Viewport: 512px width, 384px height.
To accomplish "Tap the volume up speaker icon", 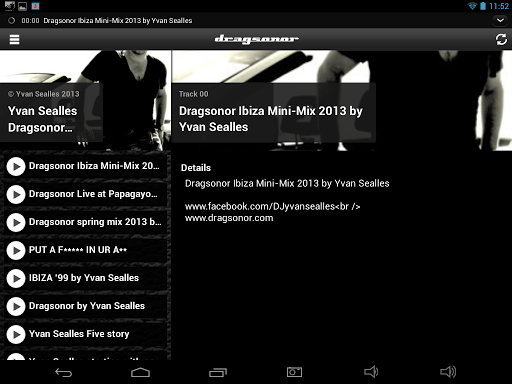I will click(448, 372).
